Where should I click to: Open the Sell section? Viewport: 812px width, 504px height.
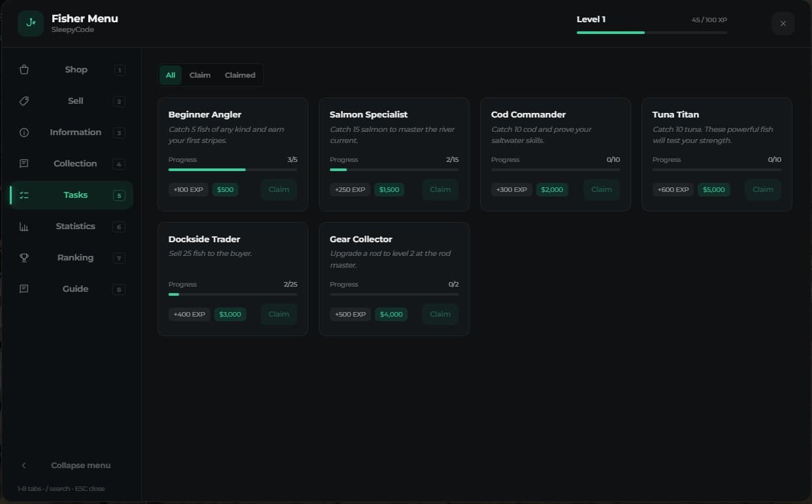[71, 101]
